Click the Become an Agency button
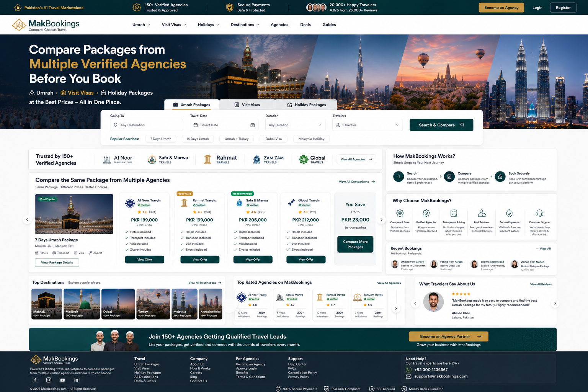The width and height of the screenshot is (588, 392). (501, 8)
